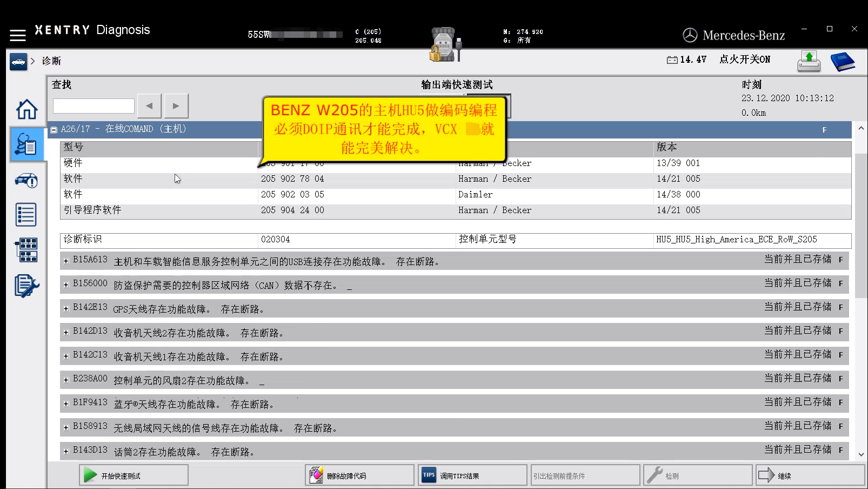Image resolution: width=868 pixels, height=489 pixels.
Task: Open the notes and pen sidebar icon
Action: point(26,286)
